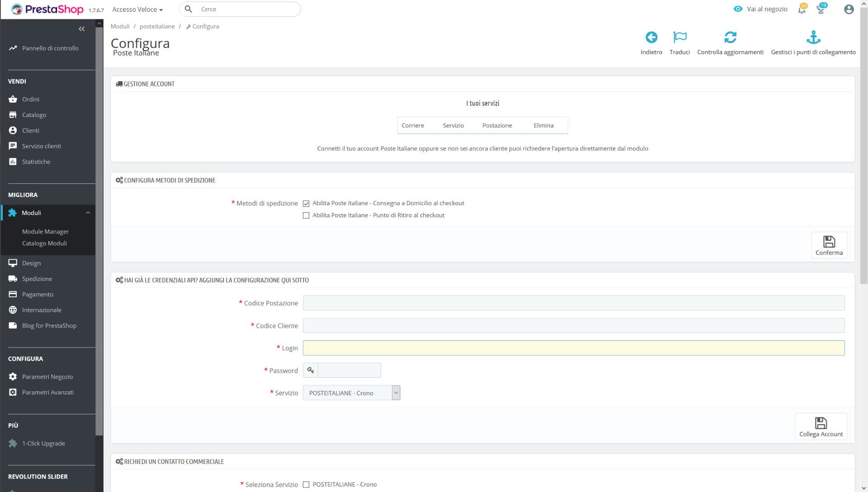Click the Conferma save button
The image size is (868, 492).
coord(829,245)
